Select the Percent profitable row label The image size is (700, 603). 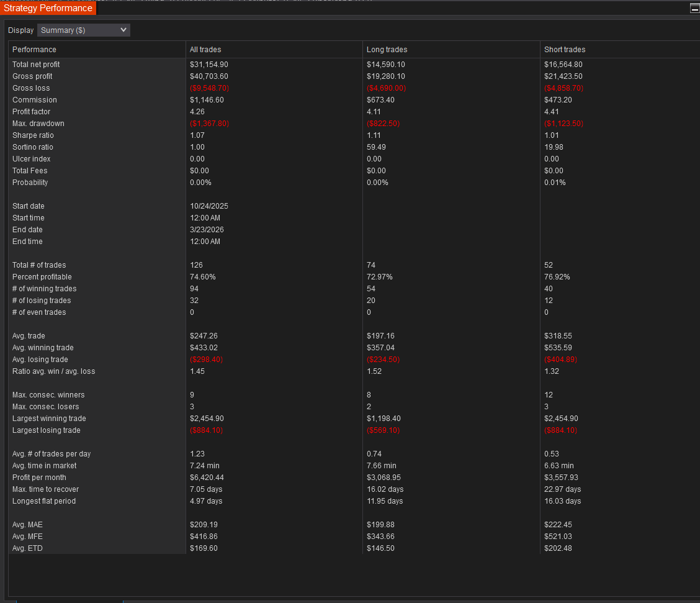pyautogui.click(x=42, y=277)
